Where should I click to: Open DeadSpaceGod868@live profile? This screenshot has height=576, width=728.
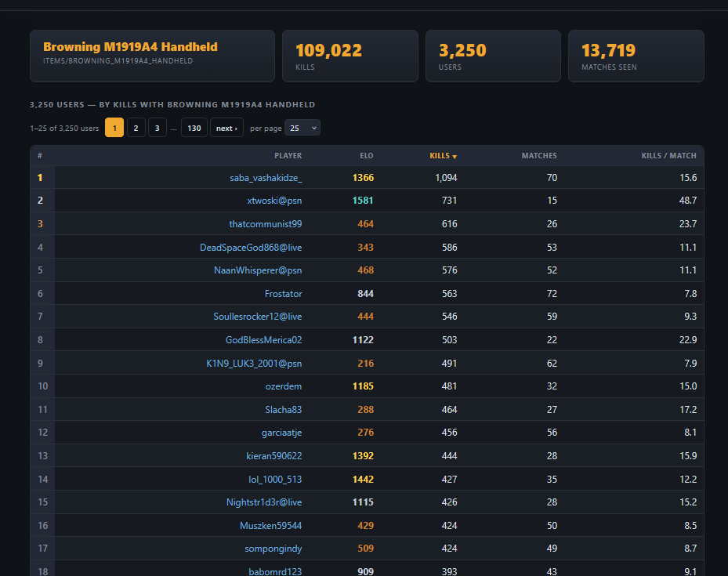251,248
